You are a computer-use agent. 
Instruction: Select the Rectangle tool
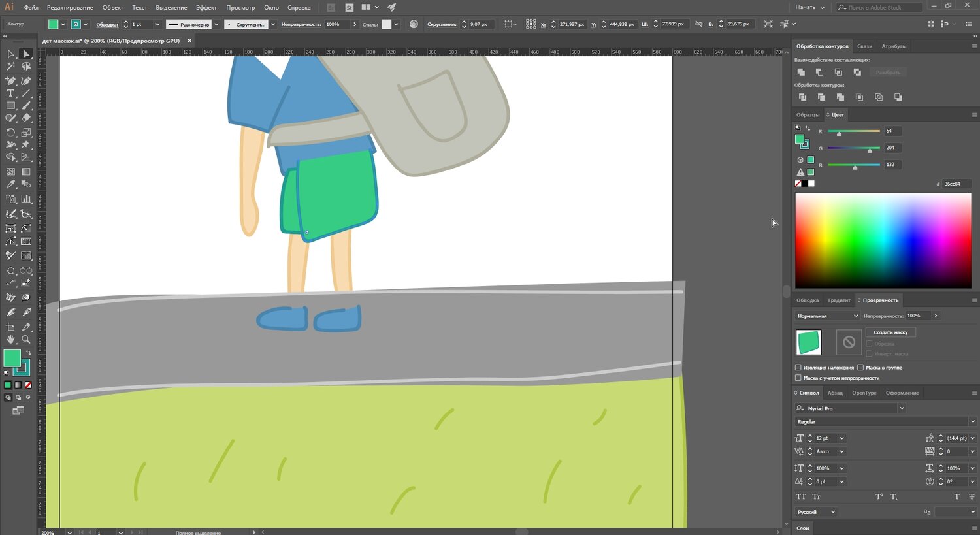click(10, 106)
